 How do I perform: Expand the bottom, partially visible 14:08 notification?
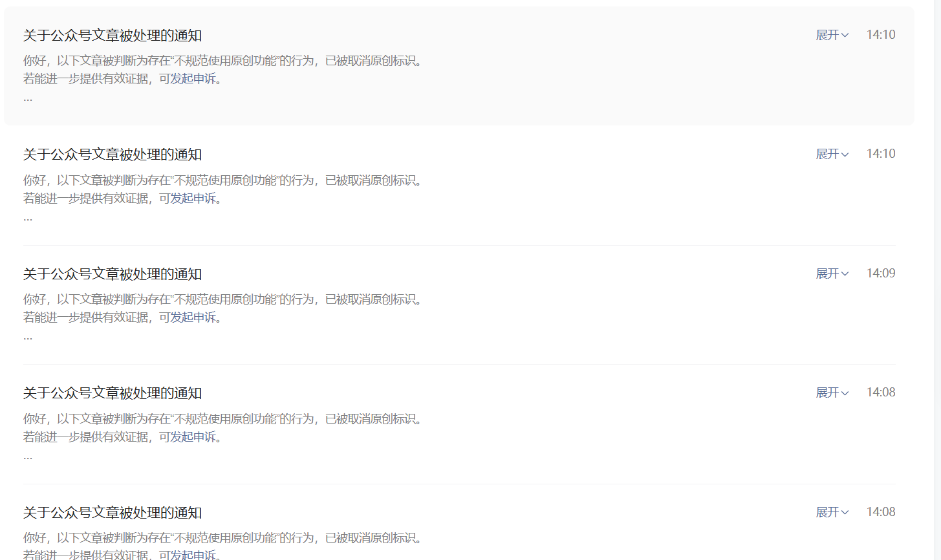coord(832,512)
